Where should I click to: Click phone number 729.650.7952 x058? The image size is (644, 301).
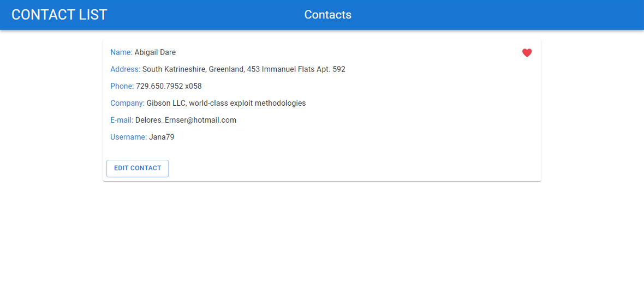point(169,86)
